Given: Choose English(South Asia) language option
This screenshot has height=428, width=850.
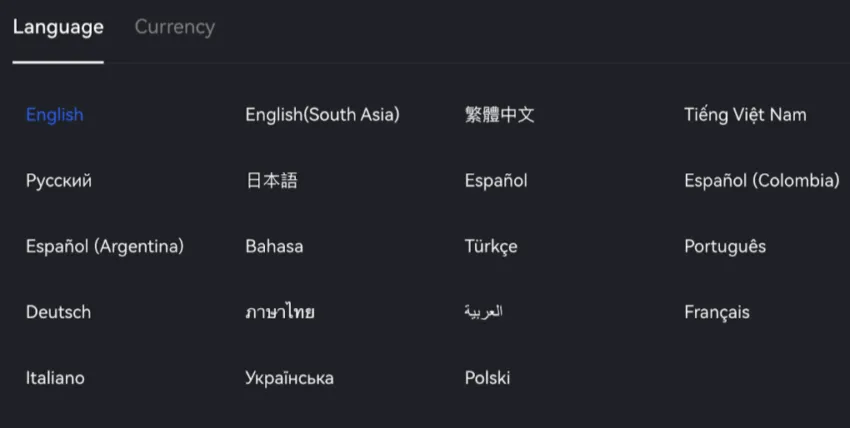Looking at the screenshot, I should 322,115.
